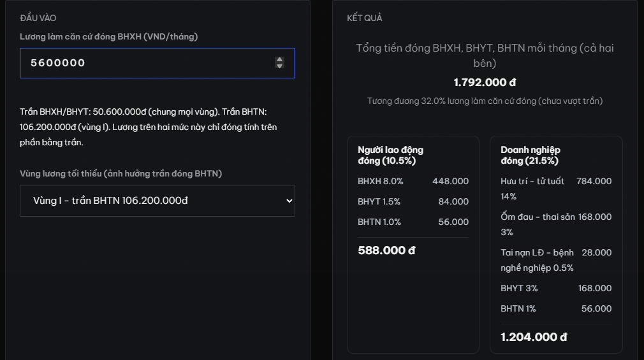This screenshot has height=360, width=644.
Task: Click the Trần BHXH/BHYT explanatory note
Action: [x=149, y=127]
